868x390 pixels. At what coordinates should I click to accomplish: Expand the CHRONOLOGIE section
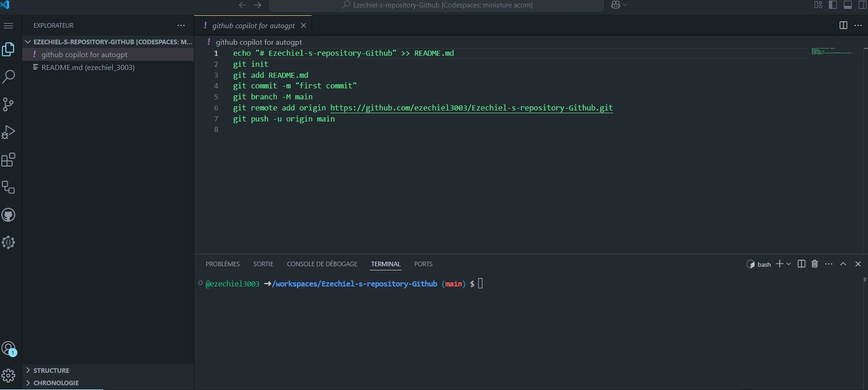[x=55, y=383]
